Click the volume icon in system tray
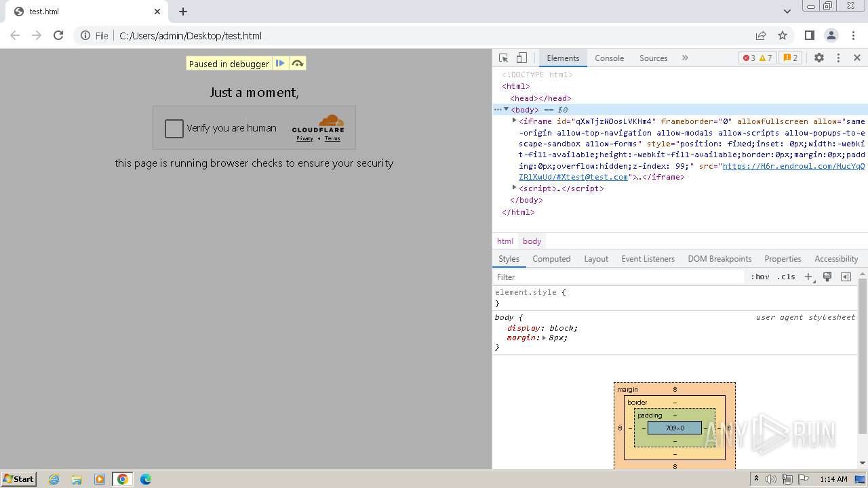 click(771, 479)
